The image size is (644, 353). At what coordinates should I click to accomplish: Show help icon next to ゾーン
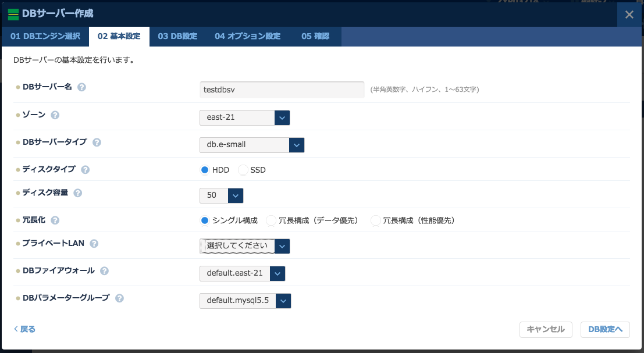pos(55,115)
